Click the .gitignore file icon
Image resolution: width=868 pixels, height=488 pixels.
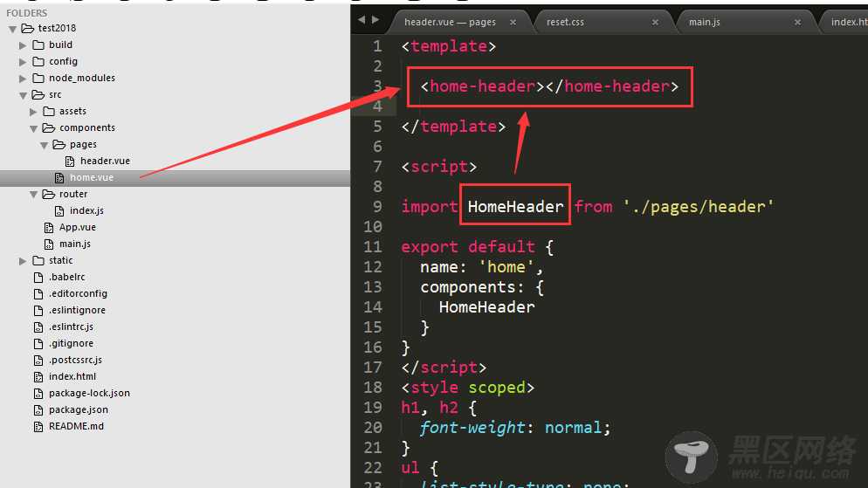tap(38, 344)
